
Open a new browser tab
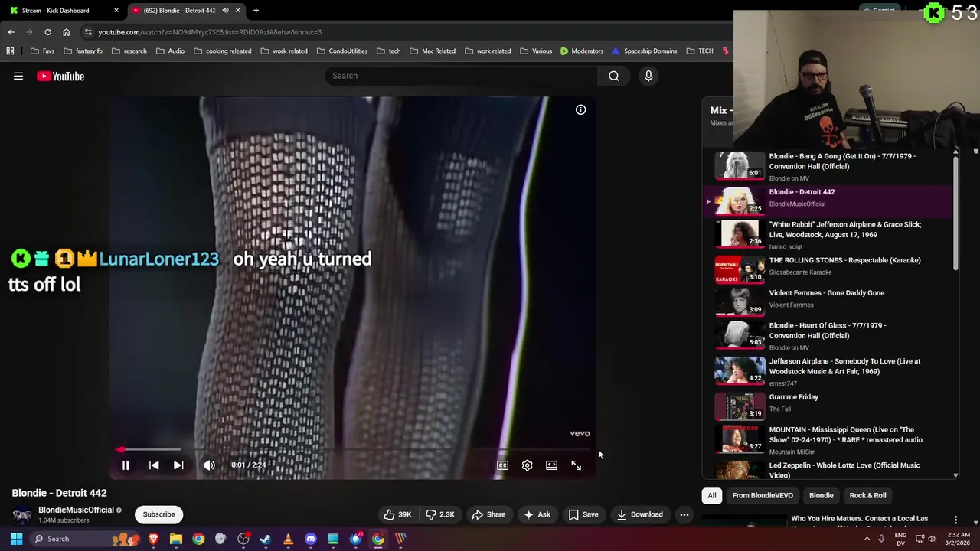256,10
